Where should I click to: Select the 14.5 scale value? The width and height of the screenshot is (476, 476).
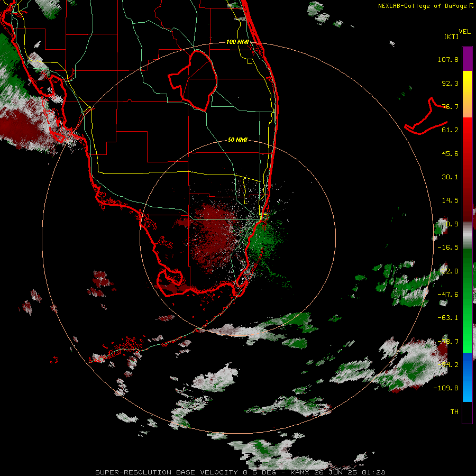coord(450,200)
